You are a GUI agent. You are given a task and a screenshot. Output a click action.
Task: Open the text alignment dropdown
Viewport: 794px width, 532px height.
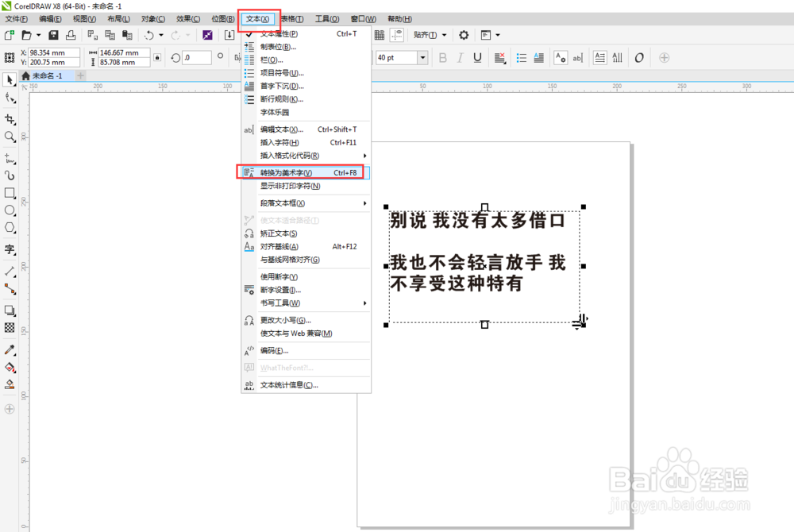(499, 58)
